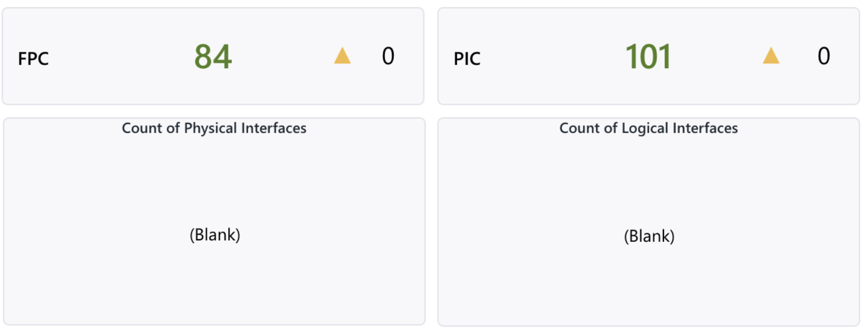The width and height of the screenshot is (868, 335).
Task: Click (Blank) value under Logical Interfaces
Action: coord(649,236)
